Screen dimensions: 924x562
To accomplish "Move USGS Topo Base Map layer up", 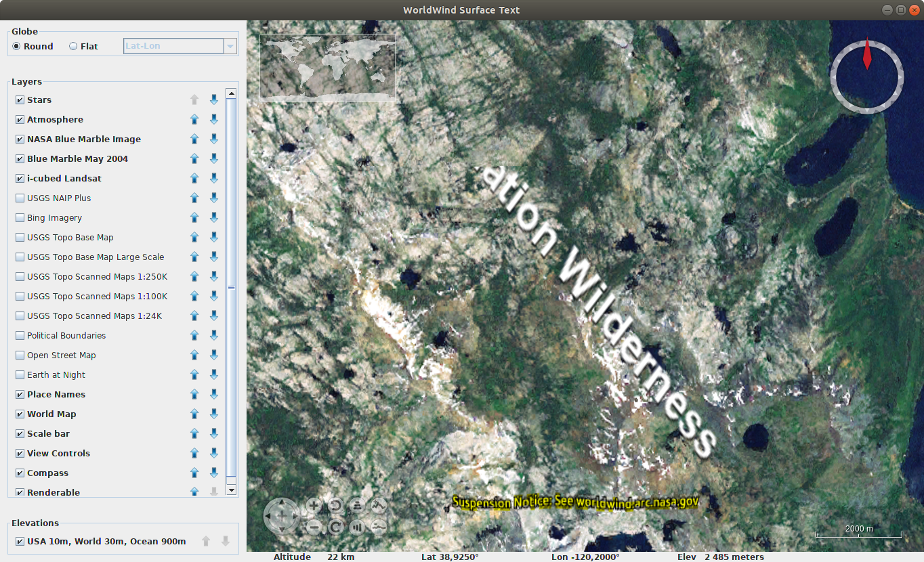I will pos(194,237).
